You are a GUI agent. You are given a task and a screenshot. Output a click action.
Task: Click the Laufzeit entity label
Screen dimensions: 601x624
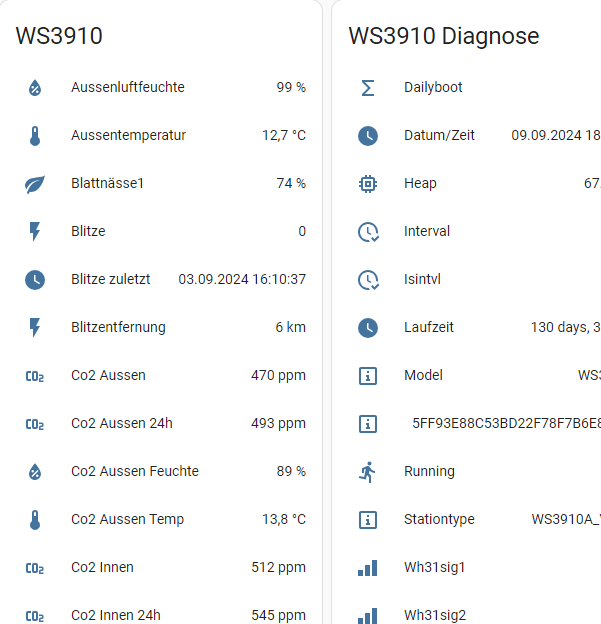(430, 328)
